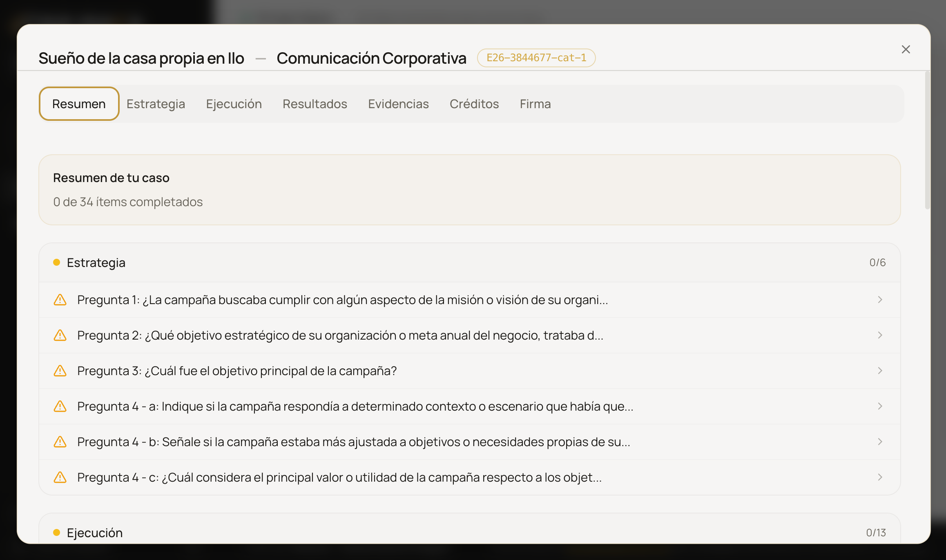Expand Pregunta 1 using its chevron arrow
This screenshot has width=946, height=560.
tap(880, 300)
